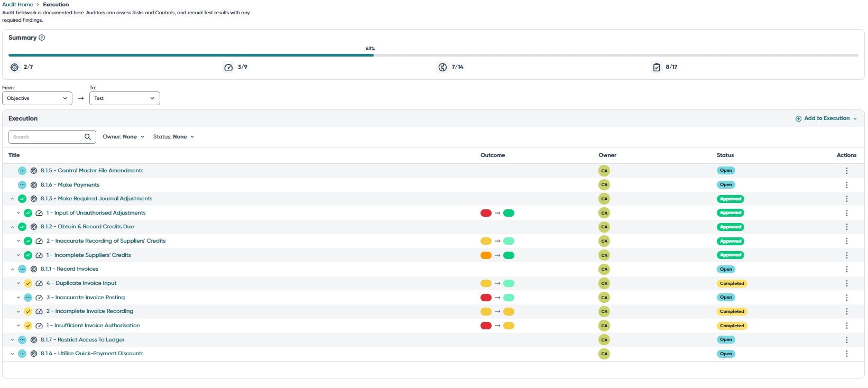Image resolution: width=868 pixels, height=388 pixels.
Task: Click the completed check icon on Duplicate Invoice Input
Action: [x=28, y=283]
